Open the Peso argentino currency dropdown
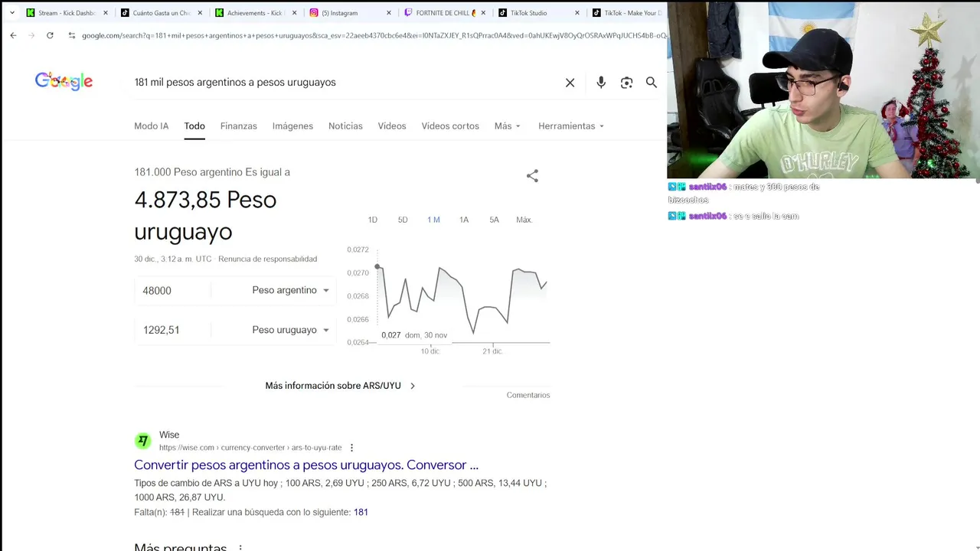Image resolution: width=980 pixels, height=551 pixels. pyautogui.click(x=290, y=290)
